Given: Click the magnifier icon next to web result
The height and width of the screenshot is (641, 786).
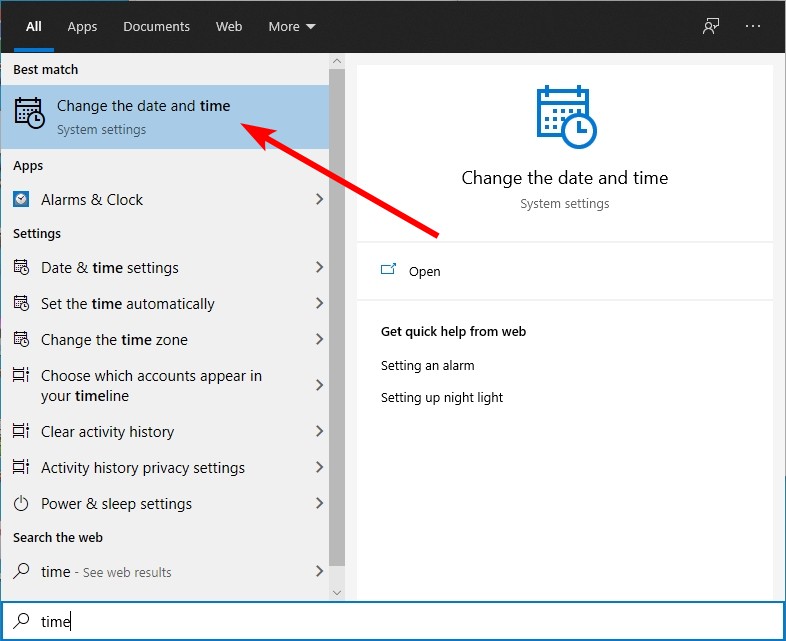Looking at the screenshot, I should (21, 571).
